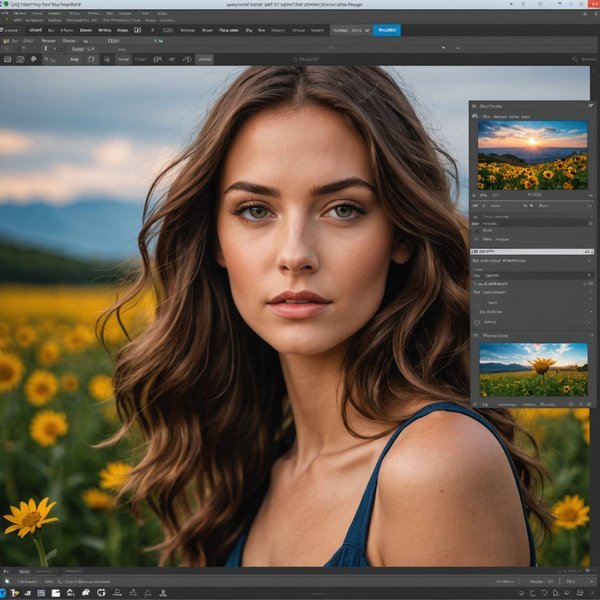
Task: Open the dark dropdown below the white highlighted row
Action: (x=532, y=276)
